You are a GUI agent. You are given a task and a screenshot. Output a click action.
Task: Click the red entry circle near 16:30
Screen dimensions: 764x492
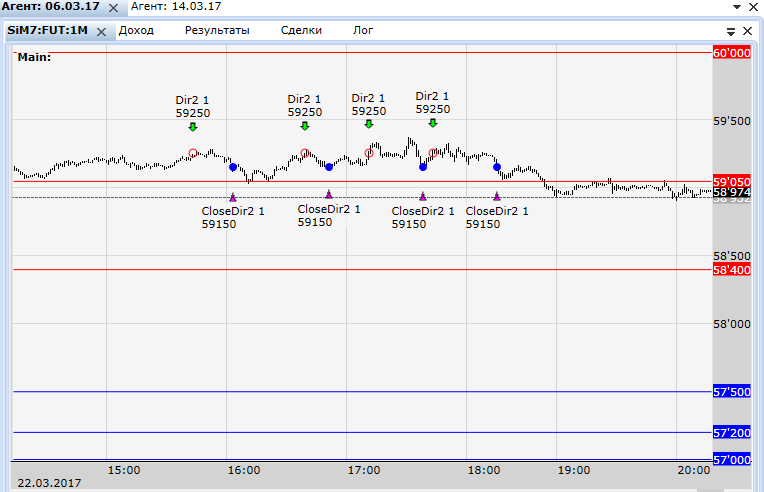click(305, 153)
